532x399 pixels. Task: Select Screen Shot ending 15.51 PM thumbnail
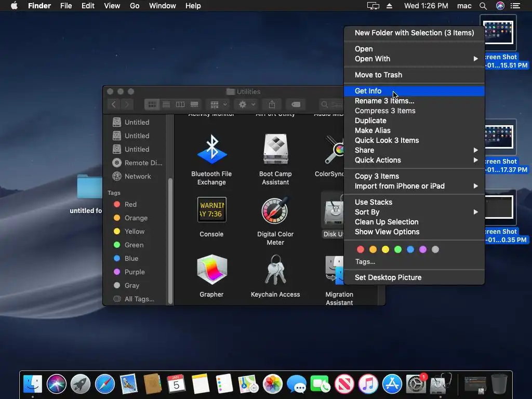498,32
